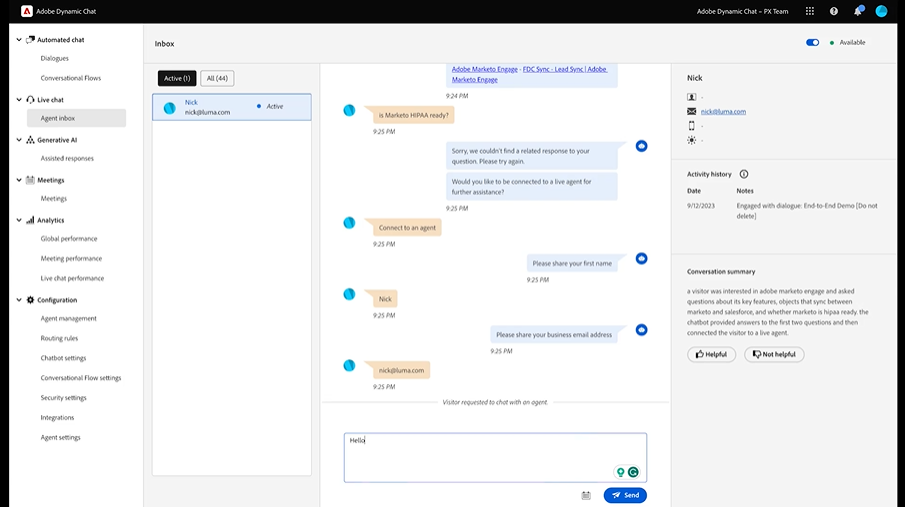Open Security settings
The height and width of the screenshot is (507, 905).
pyautogui.click(x=63, y=398)
